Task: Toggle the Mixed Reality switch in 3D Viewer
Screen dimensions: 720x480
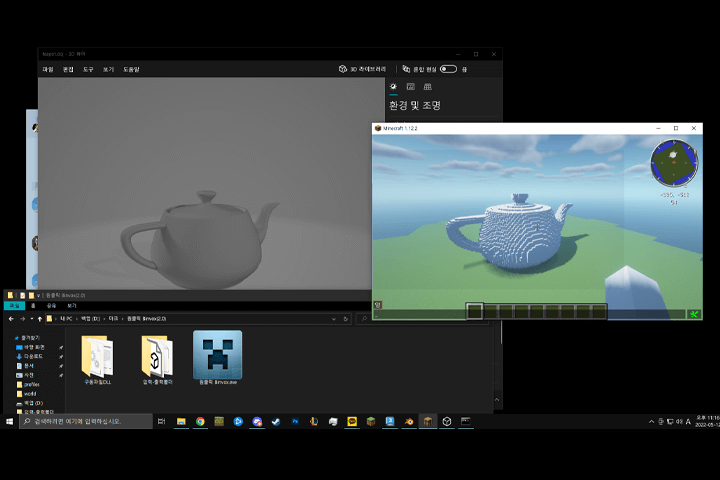Action: [x=448, y=69]
